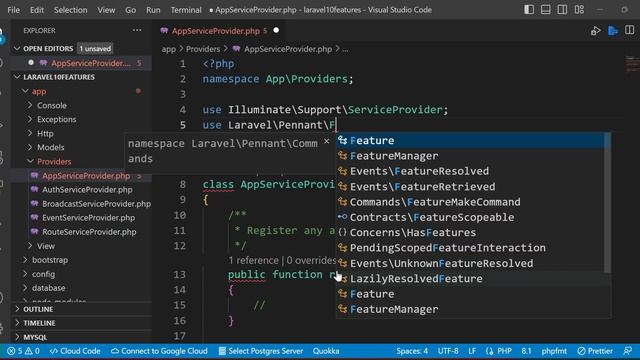640x360 pixels.
Task: Click Providers breadcrumb segment
Action: click(203, 49)
